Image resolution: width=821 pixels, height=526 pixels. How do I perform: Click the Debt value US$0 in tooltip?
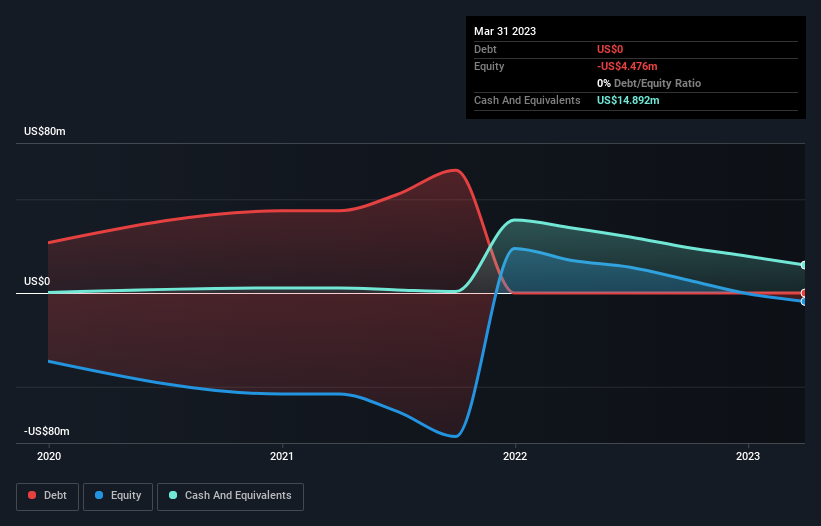point(610,49)
